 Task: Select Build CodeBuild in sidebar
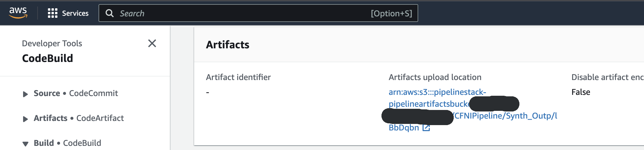(x=67, y=143)
